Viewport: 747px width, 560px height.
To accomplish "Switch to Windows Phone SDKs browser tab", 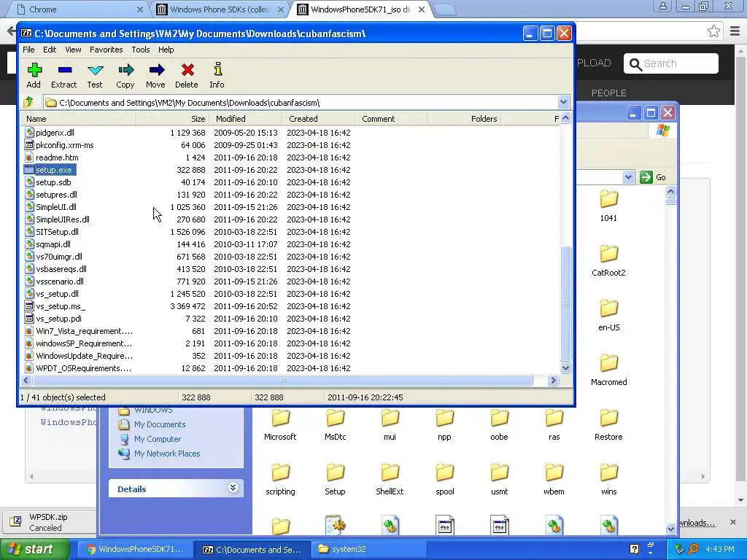I will [x=220, y=9].
